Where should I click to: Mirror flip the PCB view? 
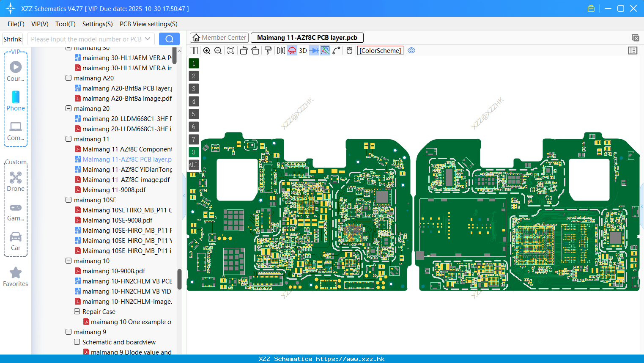(x=281, y=51)
